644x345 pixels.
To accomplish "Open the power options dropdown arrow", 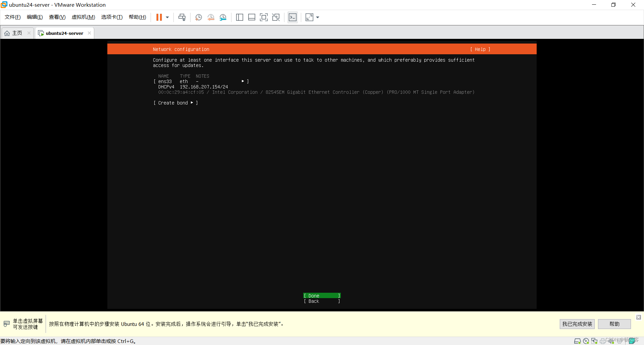I will click(167, 17).
